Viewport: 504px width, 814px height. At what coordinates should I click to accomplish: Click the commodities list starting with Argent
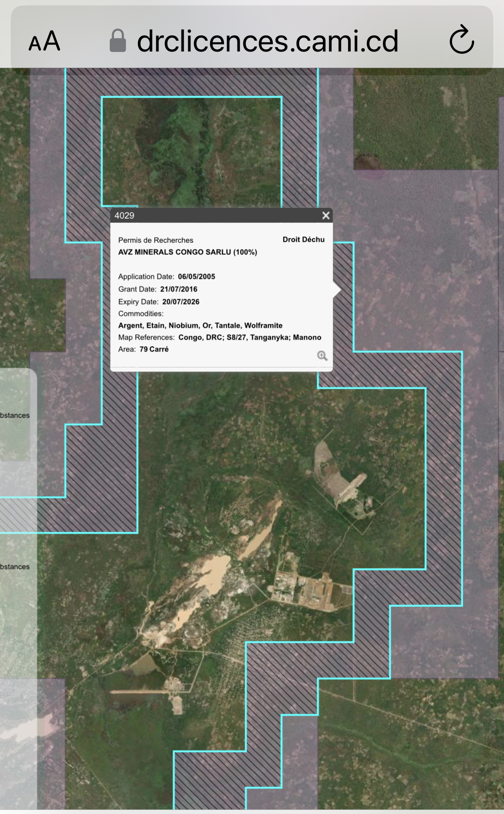tap(200, 326)
